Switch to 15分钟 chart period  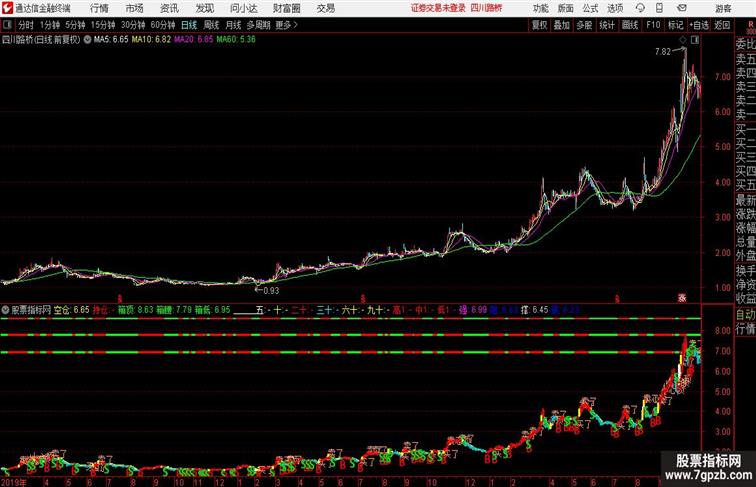pyautogui.click(x=103, y=25)
